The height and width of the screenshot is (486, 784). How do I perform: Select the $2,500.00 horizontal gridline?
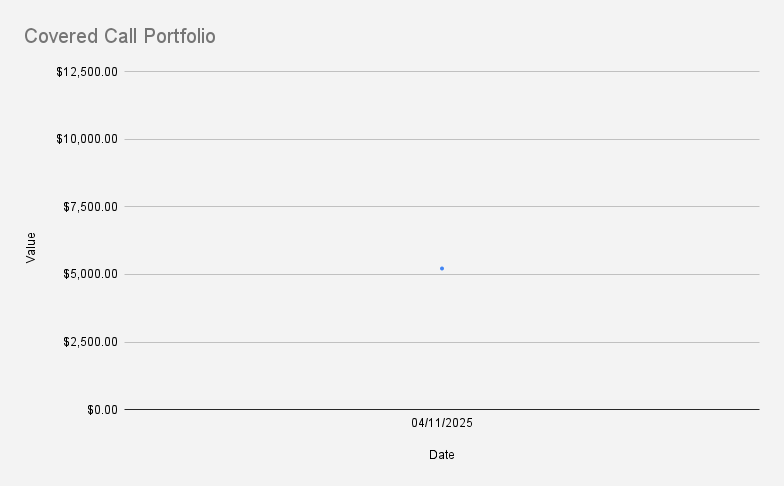[x=300, y=342]
